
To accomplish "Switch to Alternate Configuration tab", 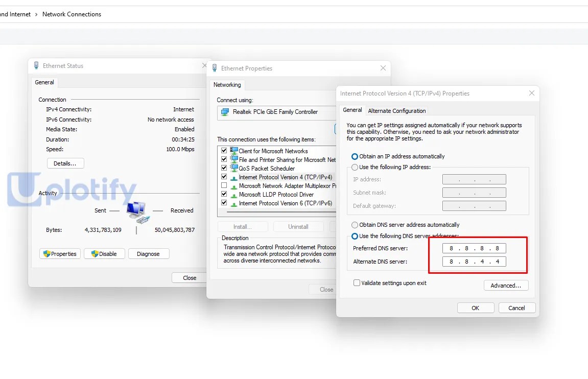I will point(397,111).
